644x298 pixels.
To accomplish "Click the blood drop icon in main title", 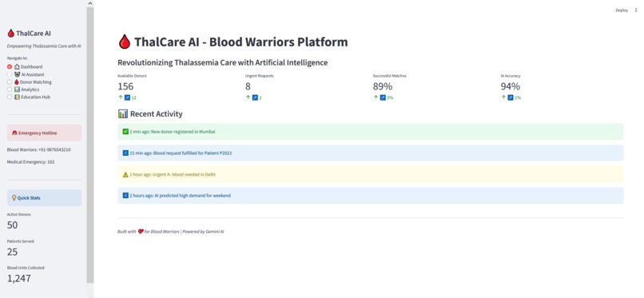I will pos(124,42).
